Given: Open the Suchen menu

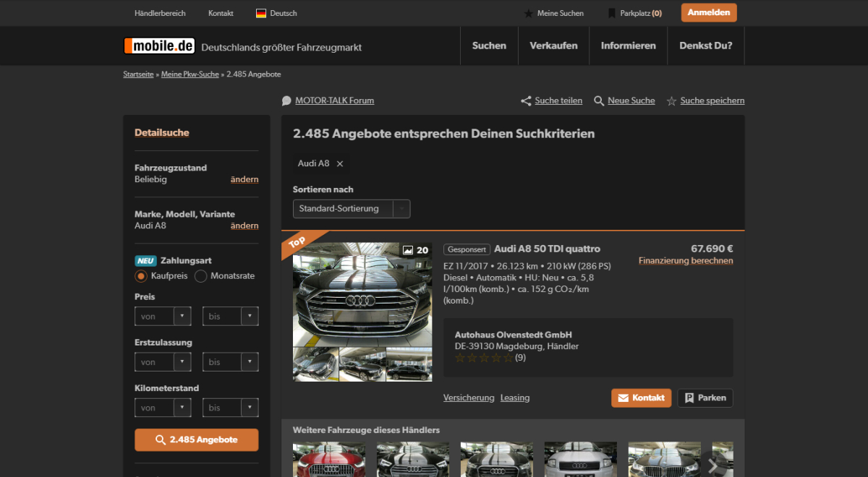Looking at the screenshot, I should [x=489, y=46].
